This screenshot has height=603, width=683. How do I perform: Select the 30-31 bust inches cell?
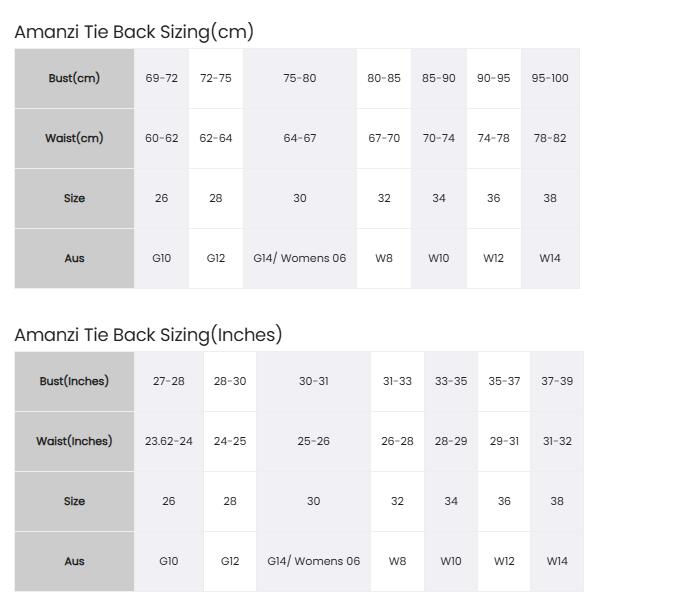314,381
